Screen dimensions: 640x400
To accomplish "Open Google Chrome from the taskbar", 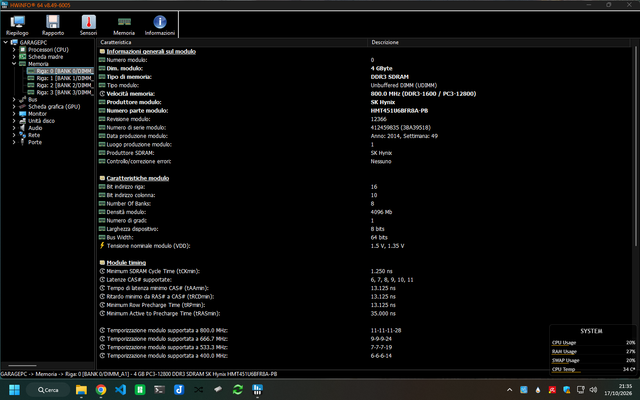I will pos(101,390).
